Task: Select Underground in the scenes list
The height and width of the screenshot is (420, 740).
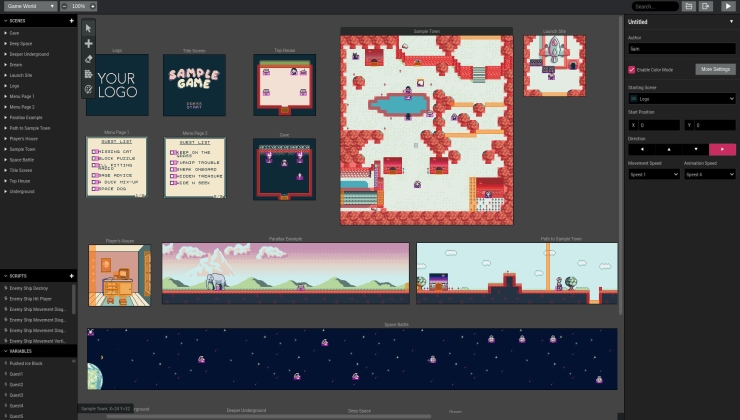Action: click(38, 192)
